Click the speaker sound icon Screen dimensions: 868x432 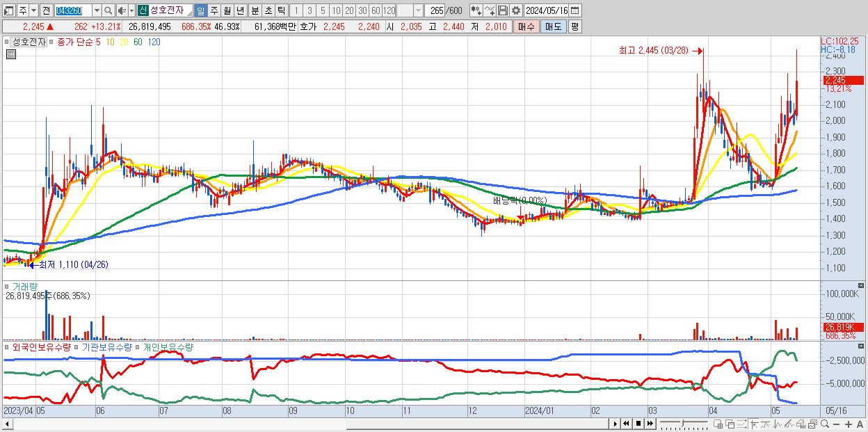coord(122,11)
